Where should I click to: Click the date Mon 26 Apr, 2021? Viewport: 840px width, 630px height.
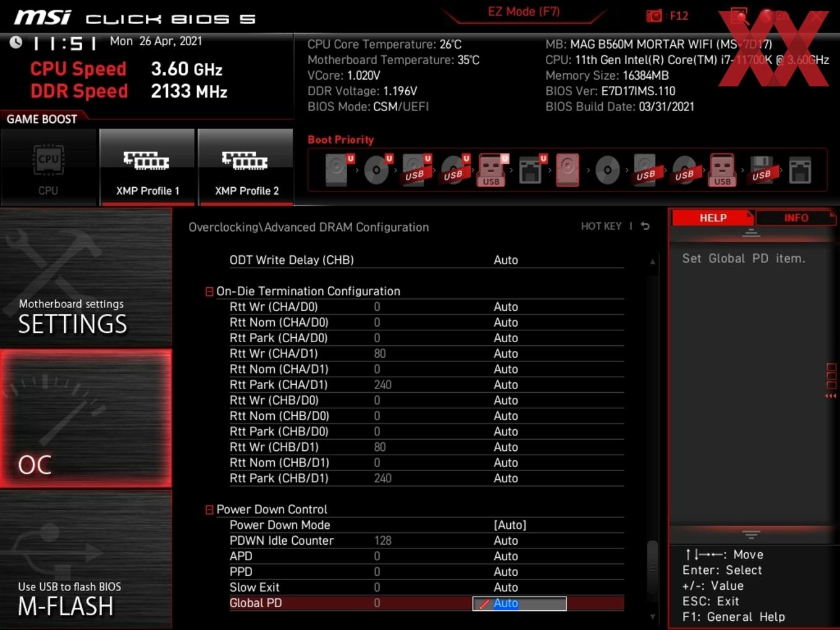click(156, 41)
